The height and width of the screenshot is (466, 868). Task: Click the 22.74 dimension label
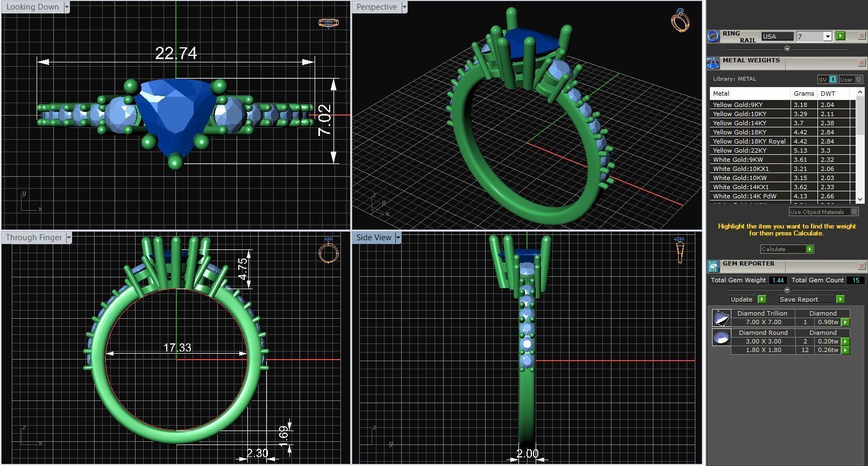(176, 53)
